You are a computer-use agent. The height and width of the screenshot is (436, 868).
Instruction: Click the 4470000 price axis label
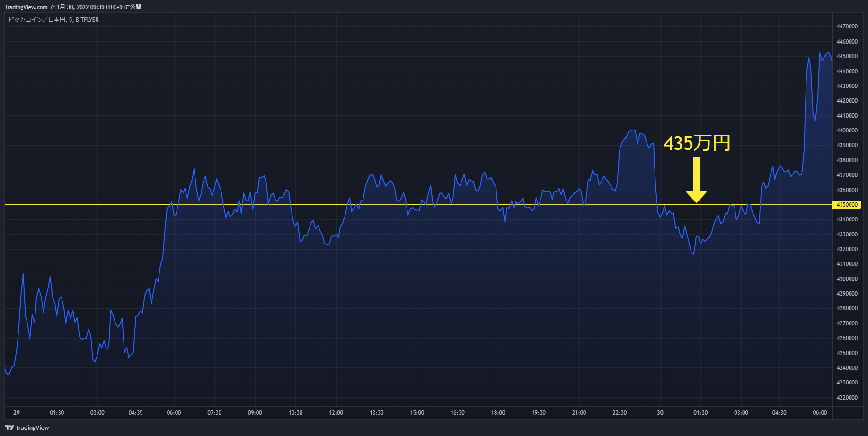847,26
